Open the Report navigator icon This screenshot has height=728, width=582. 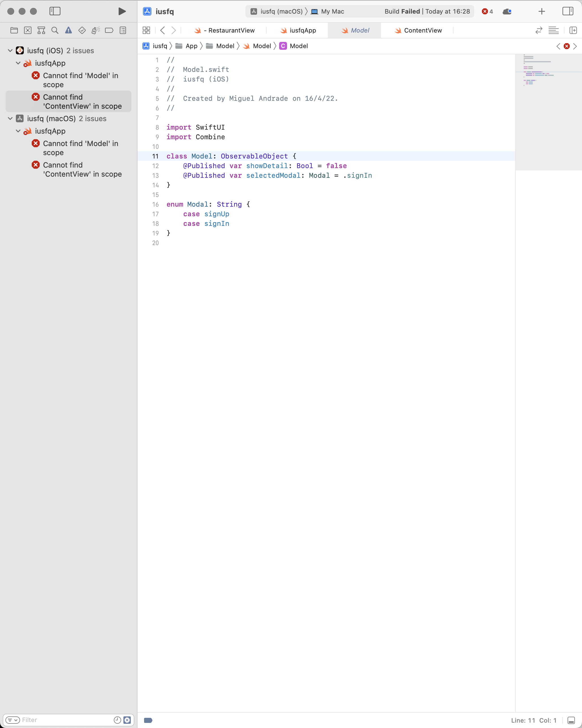[x=123, y=30]
